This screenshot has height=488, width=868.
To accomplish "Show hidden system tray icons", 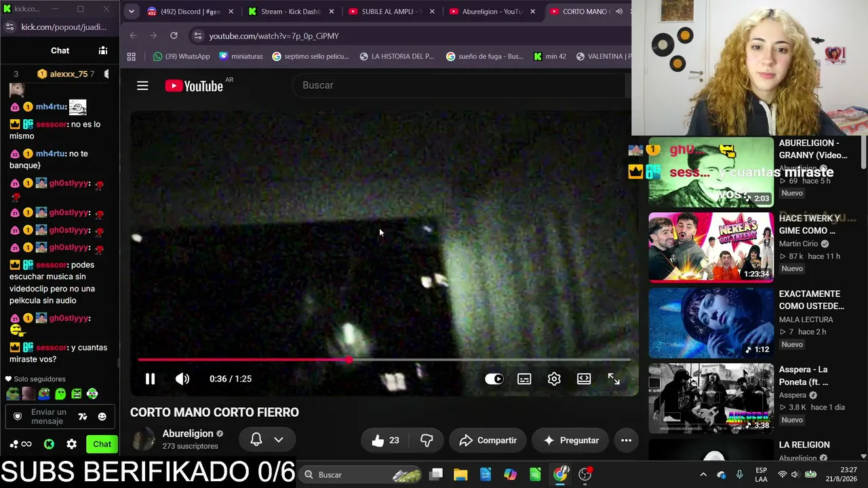I will click(x=703, y=474).
